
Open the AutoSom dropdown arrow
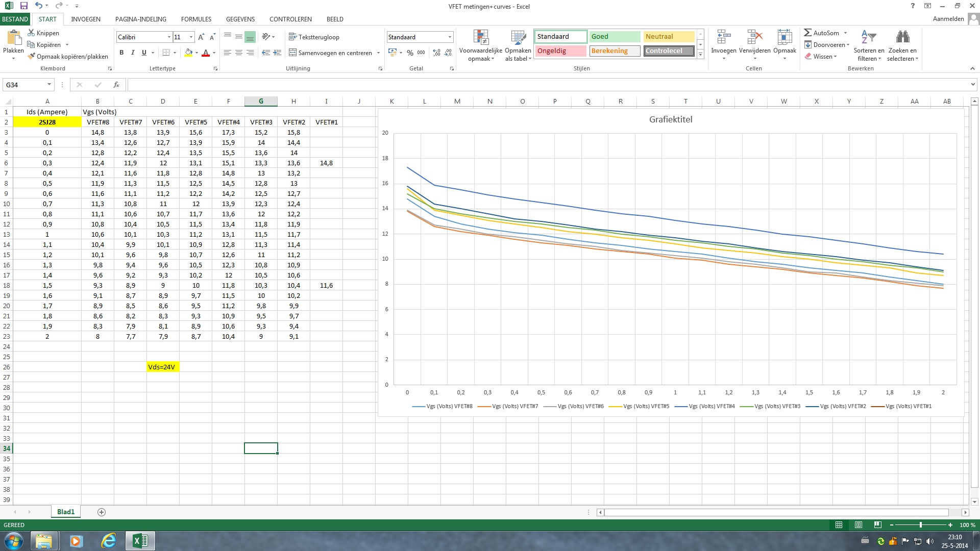tap(846, 33)
